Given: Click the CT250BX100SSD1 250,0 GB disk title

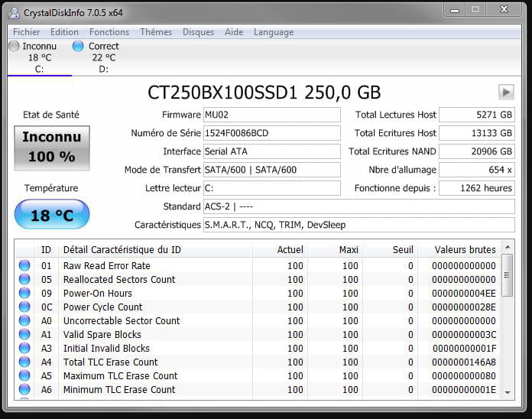Looking at the screenshot, I should (264, 93).
